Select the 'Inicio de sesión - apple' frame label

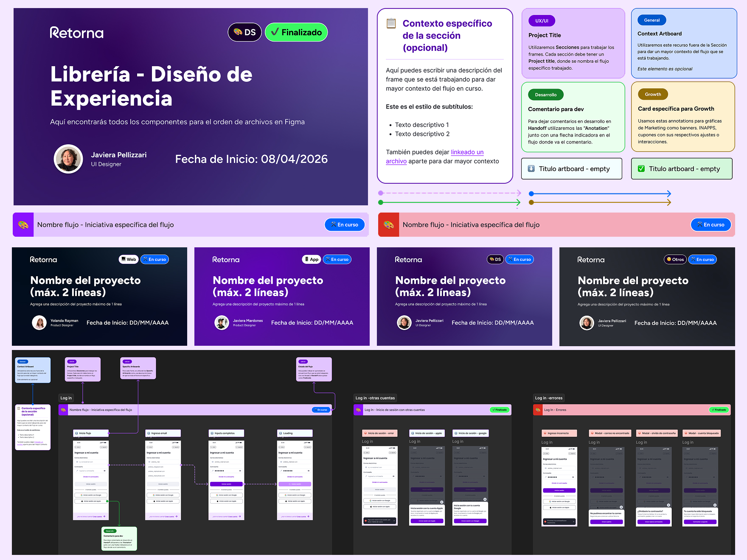click(x=427, y=433)
